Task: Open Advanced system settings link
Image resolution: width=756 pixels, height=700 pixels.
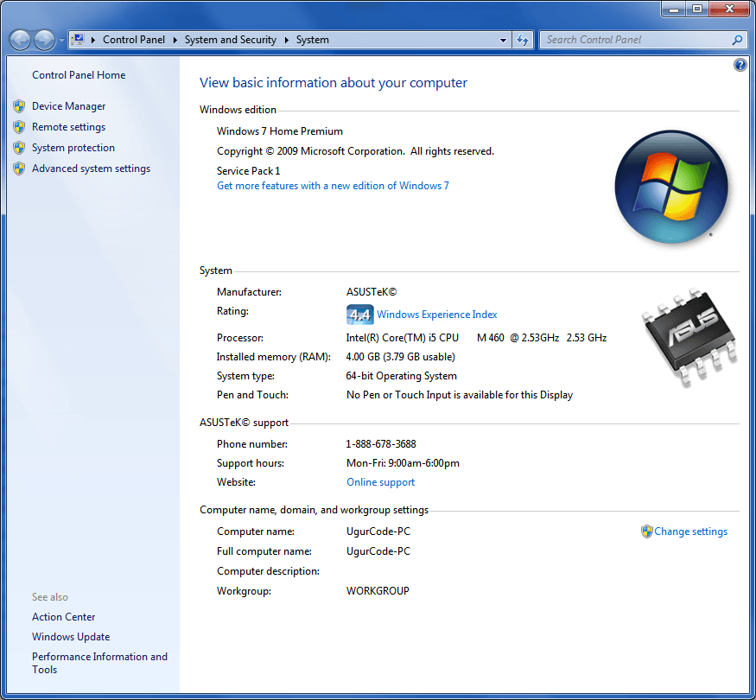Action: coord(91,169)
